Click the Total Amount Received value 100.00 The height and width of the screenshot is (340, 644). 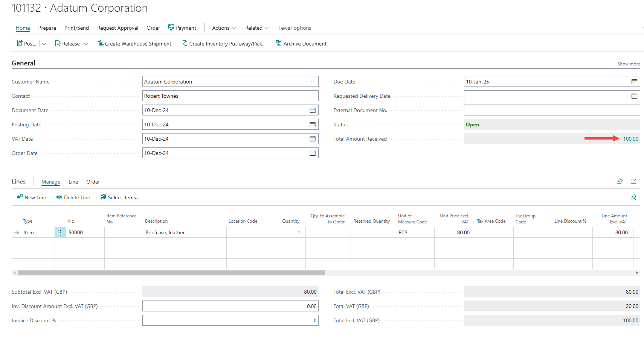[630, 139]
